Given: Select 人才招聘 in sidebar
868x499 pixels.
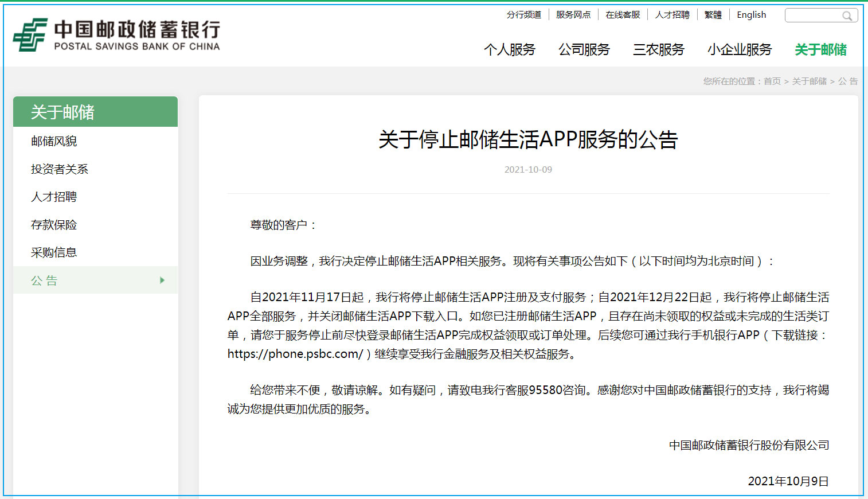Looking at the screenshot, I should (95, 197).
